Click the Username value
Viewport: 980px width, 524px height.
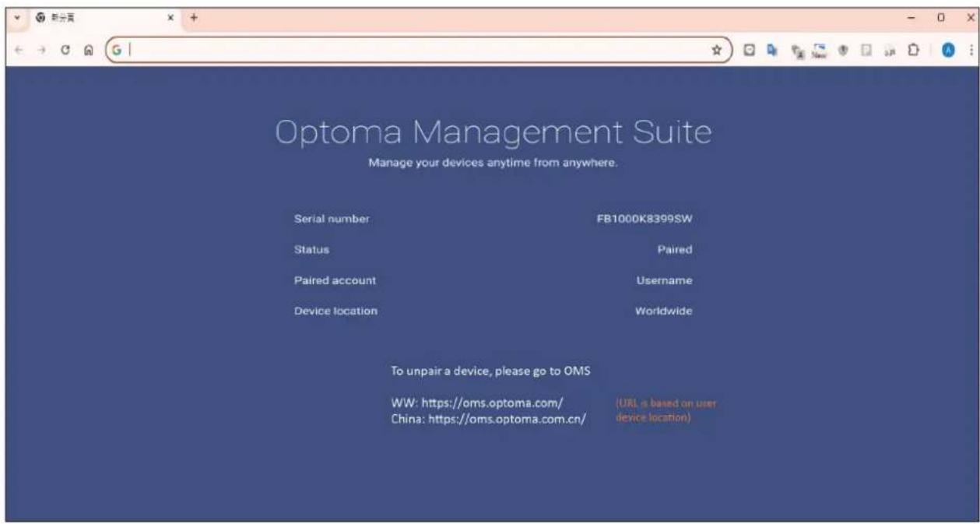point(664,280)
